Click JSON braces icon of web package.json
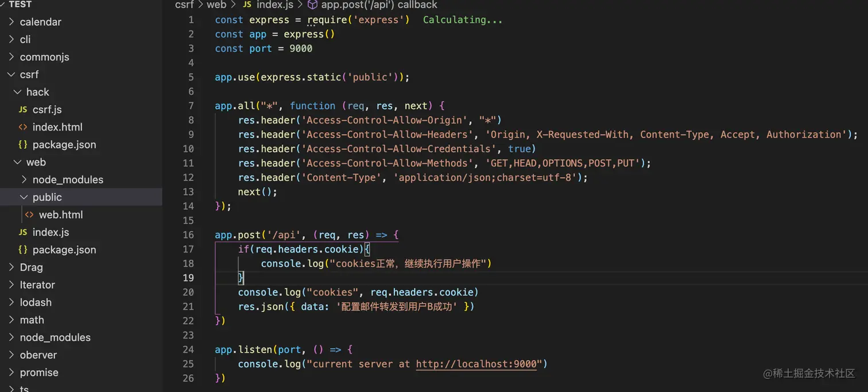Screen dimensions: 868x392 click(x=23, y=249)
